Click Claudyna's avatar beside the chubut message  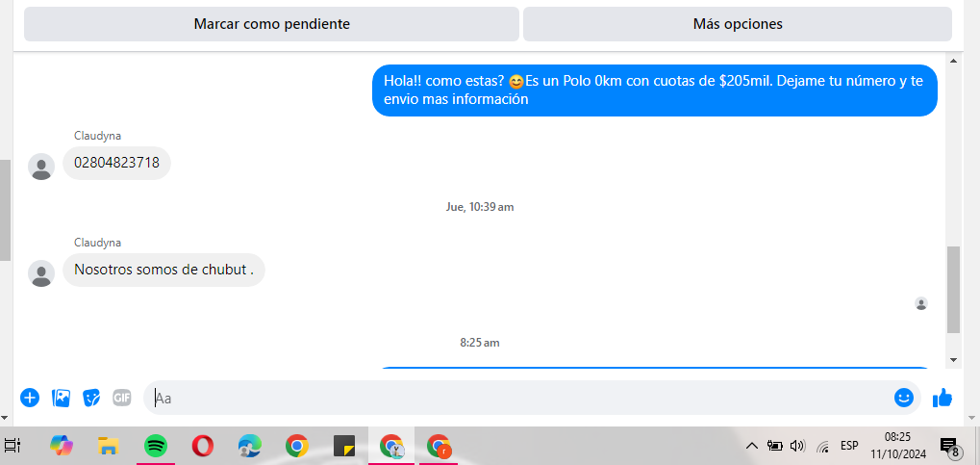(x=41, y=273)
